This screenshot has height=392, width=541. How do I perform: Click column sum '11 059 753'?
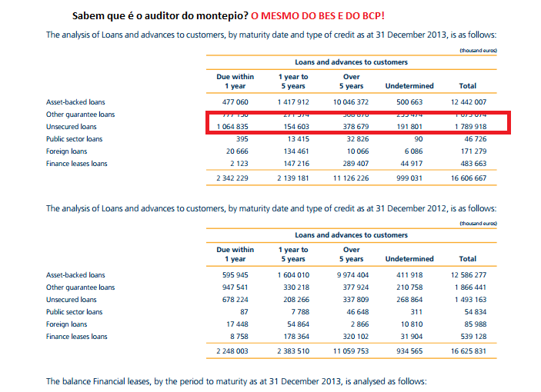pos(351,351)
